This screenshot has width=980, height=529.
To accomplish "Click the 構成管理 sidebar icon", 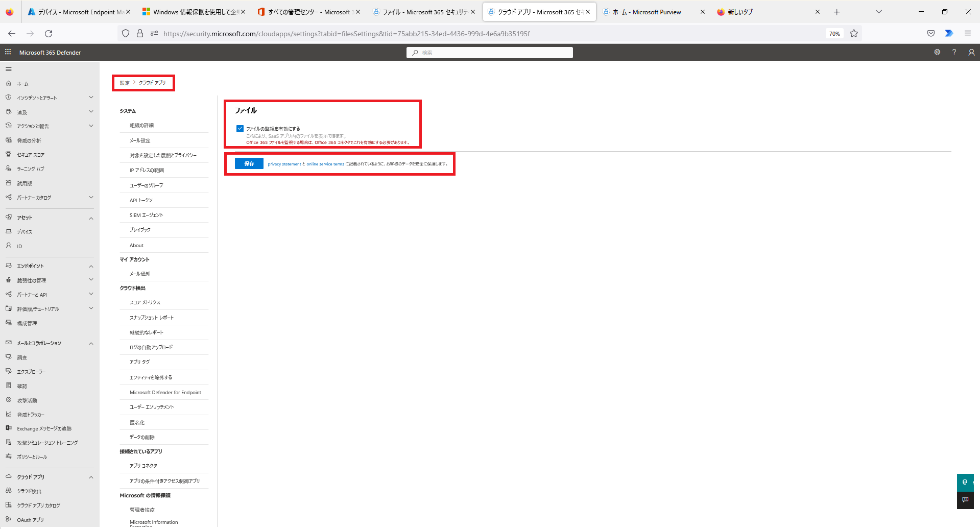I will click(9, 323).
